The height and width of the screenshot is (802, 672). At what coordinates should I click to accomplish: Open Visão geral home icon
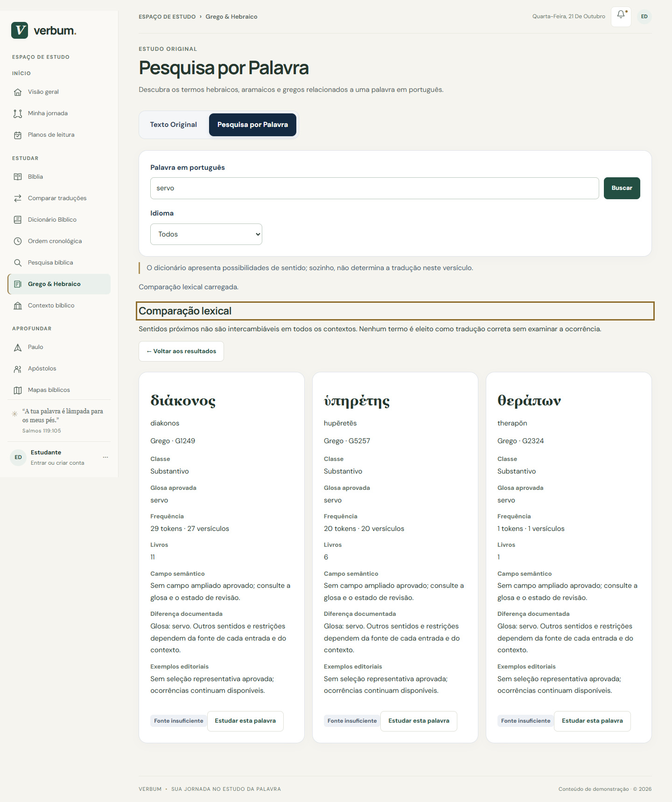18,92
